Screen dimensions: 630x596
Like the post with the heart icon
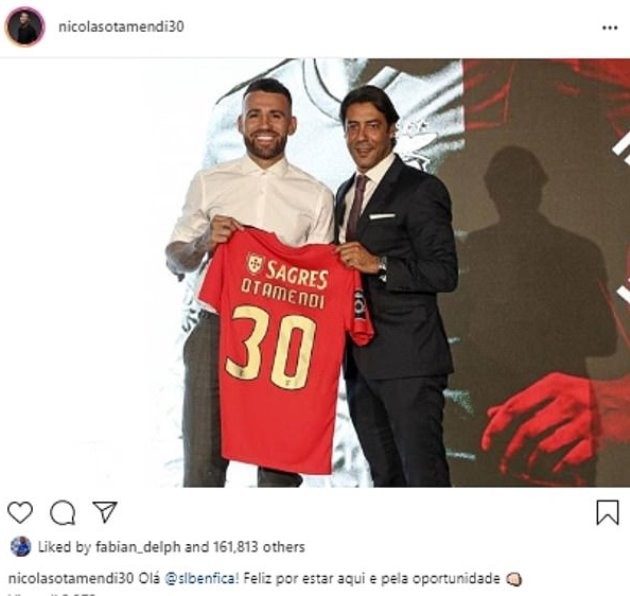20,512
